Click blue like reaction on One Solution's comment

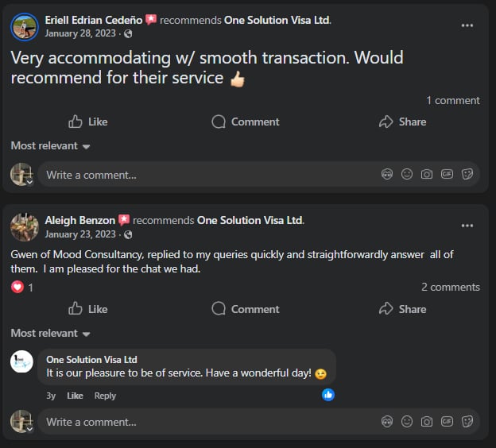click(x=328, y=395)
